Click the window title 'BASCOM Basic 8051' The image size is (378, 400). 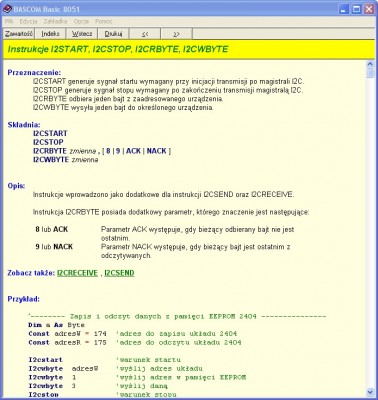click(x=47, y=9)
